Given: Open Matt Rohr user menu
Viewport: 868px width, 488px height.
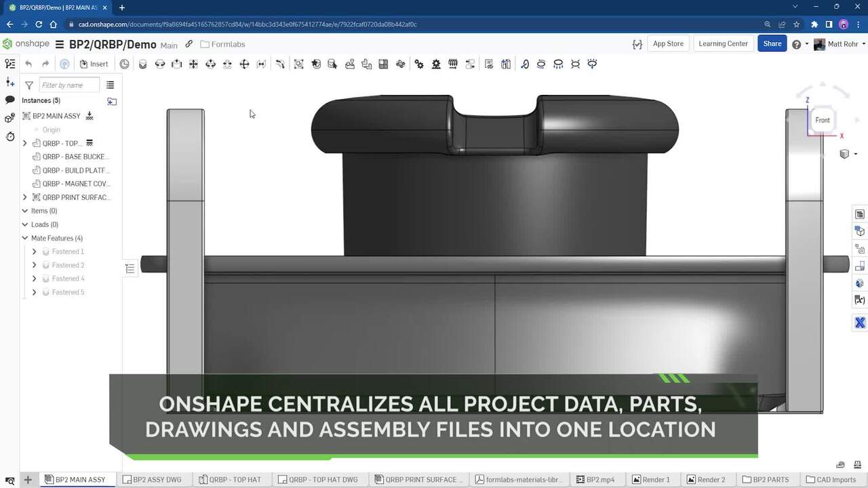Looking at the screenshot, I should click(x=840, y=44).
